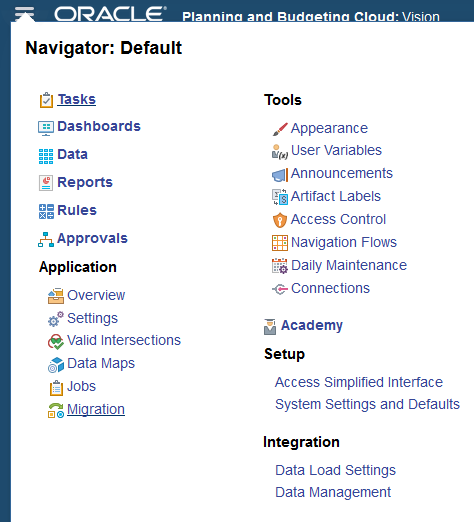Open the Migration link
474x522 pixels.
(x=96, y=409)
